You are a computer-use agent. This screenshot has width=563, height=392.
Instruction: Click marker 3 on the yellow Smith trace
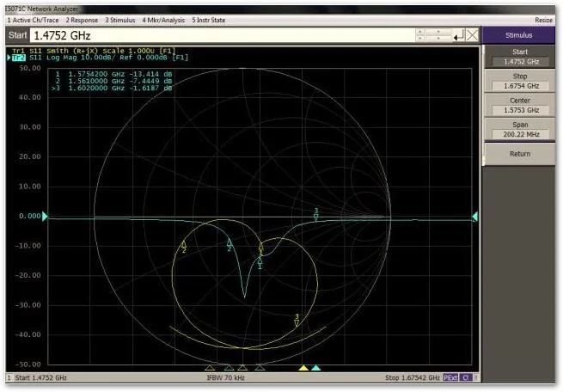pos(297,321)
